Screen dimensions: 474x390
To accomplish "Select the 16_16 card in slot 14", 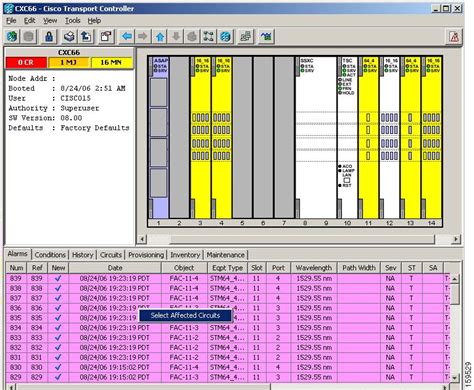I will 431,138.
